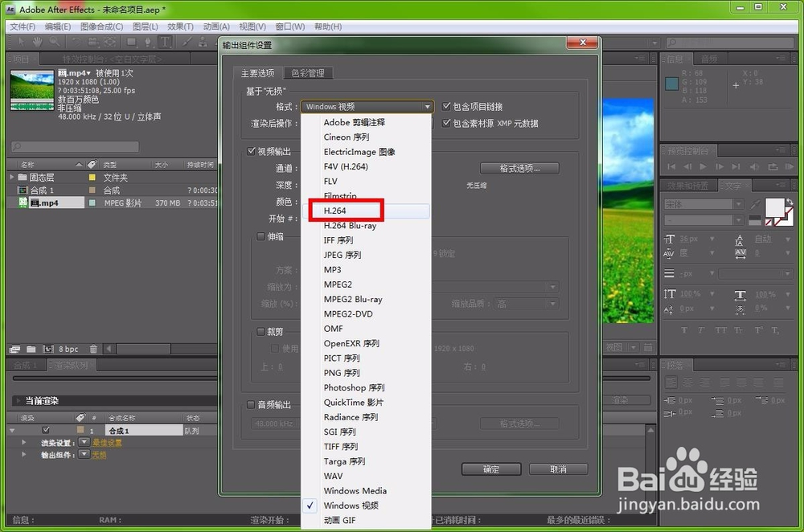Enable 伸缩 checkbox

coord(261,236)
